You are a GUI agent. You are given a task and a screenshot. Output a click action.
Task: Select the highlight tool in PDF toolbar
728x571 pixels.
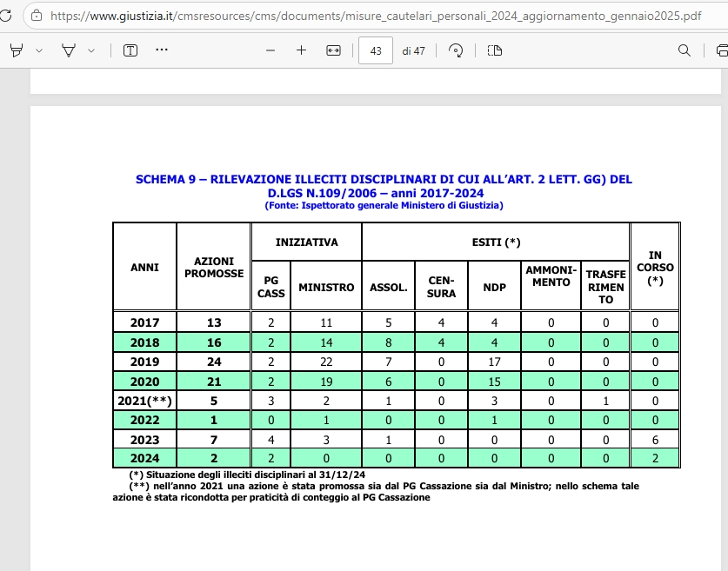coord(16,50)
